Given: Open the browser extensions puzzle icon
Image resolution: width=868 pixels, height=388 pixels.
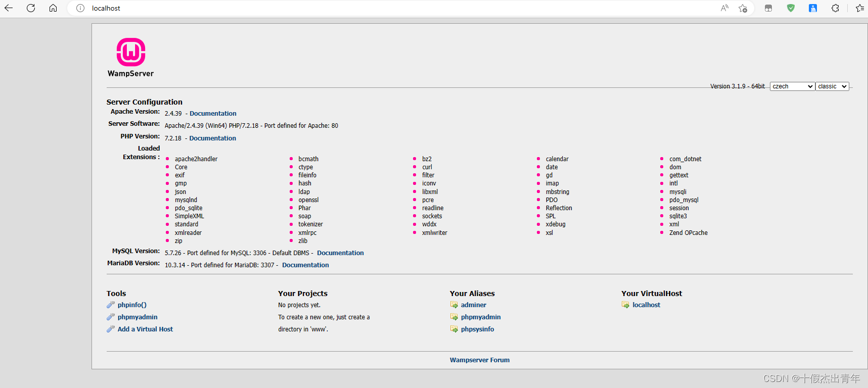Looking at the screenshot, I should pos(835,8).
